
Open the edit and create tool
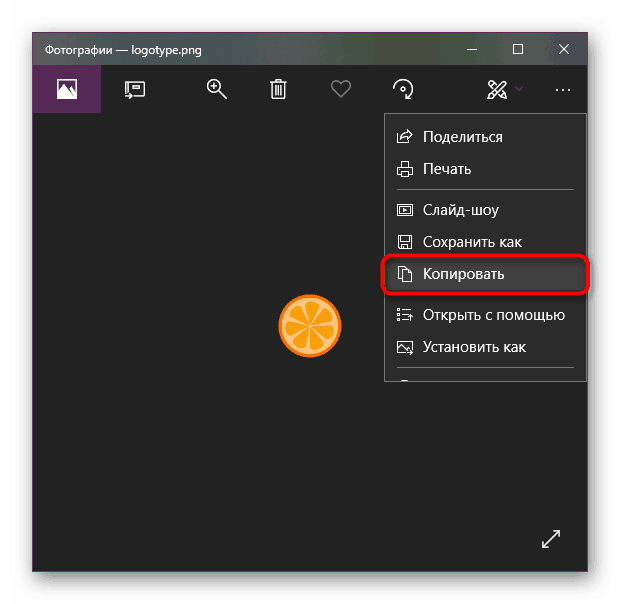pyautogui.click(x=496, y=90)
